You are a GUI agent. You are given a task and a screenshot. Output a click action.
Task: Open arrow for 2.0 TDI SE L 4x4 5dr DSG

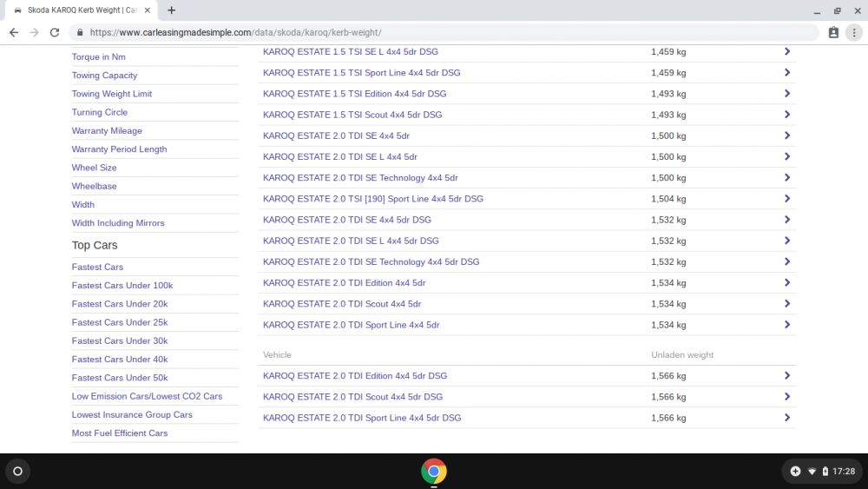(787, 241)
